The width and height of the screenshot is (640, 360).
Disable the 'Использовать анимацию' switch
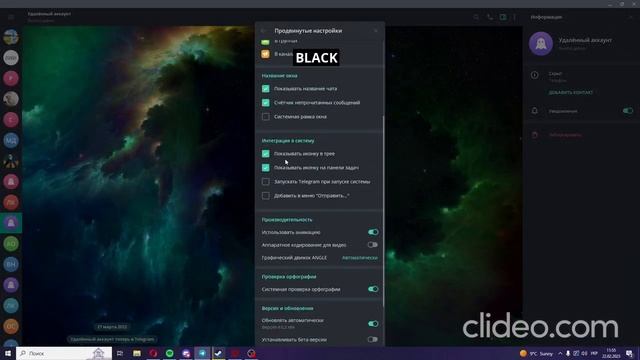[373, 232]
